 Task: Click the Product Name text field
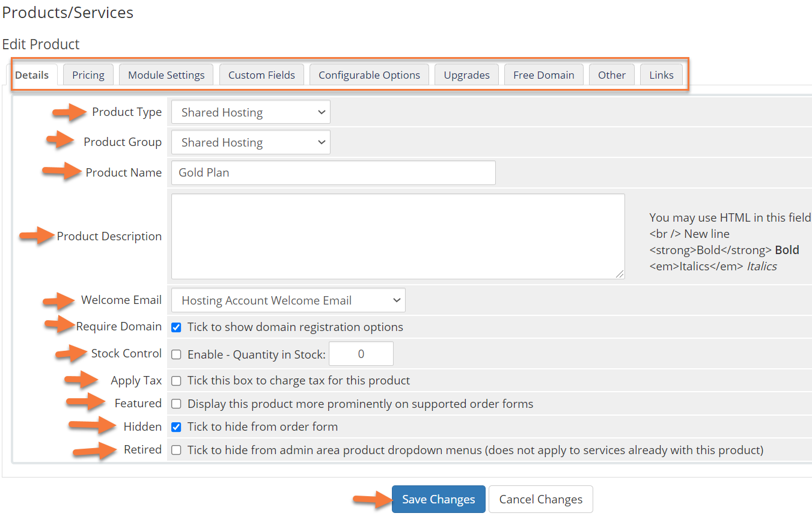[333, 172]
